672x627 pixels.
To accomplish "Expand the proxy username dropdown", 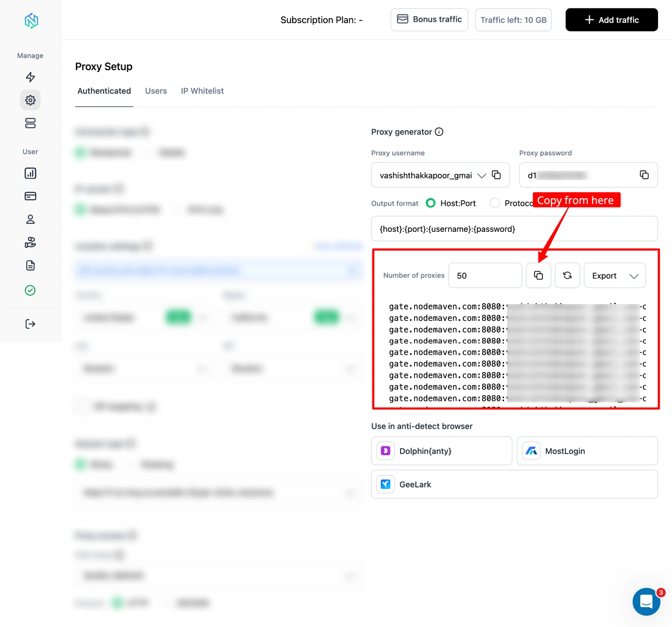I will tap(482, 176).
